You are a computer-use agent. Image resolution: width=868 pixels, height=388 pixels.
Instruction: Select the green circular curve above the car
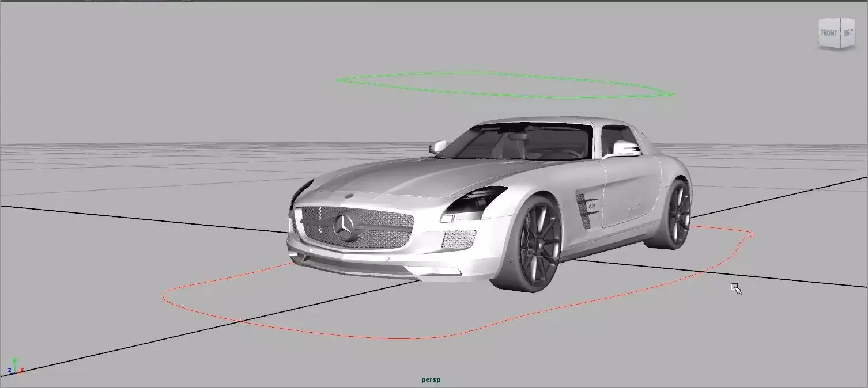pyautogui.click(x=505, y=85)
